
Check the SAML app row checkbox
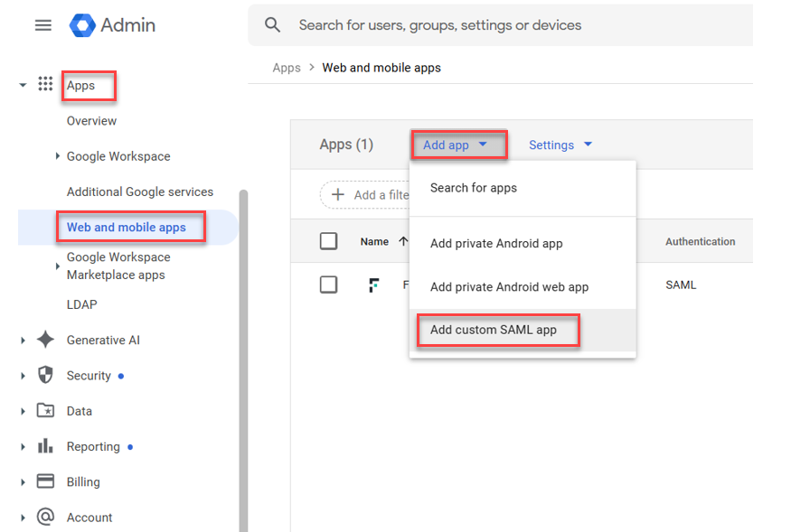coord(329,285)
